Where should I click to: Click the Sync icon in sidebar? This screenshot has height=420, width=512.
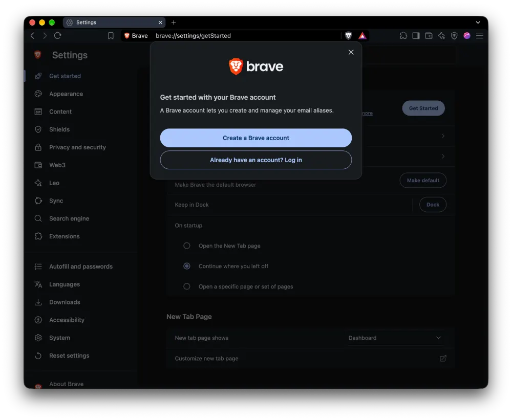[38, 201]
